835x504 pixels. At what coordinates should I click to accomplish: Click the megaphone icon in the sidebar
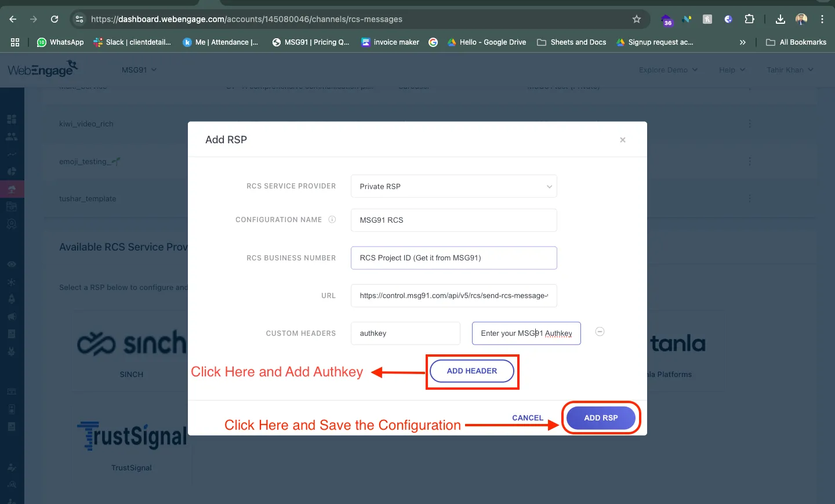[12, 317]
